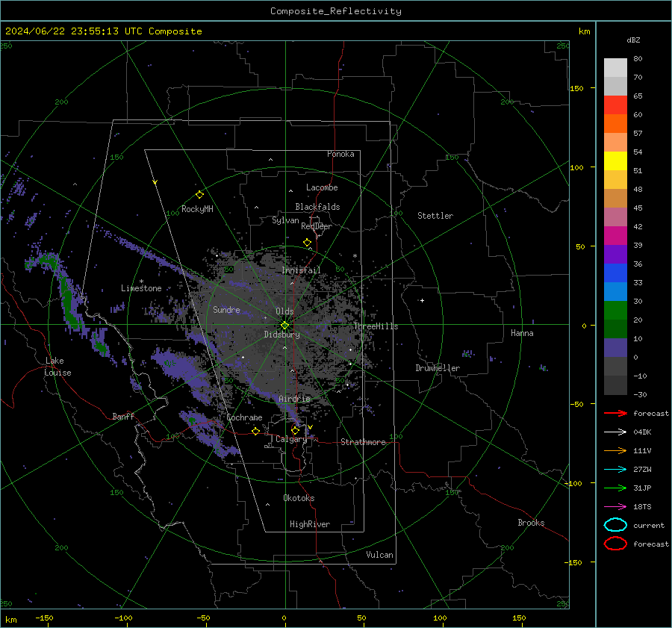
Task: Click the Blackfalds label
Action: [317, 207]
